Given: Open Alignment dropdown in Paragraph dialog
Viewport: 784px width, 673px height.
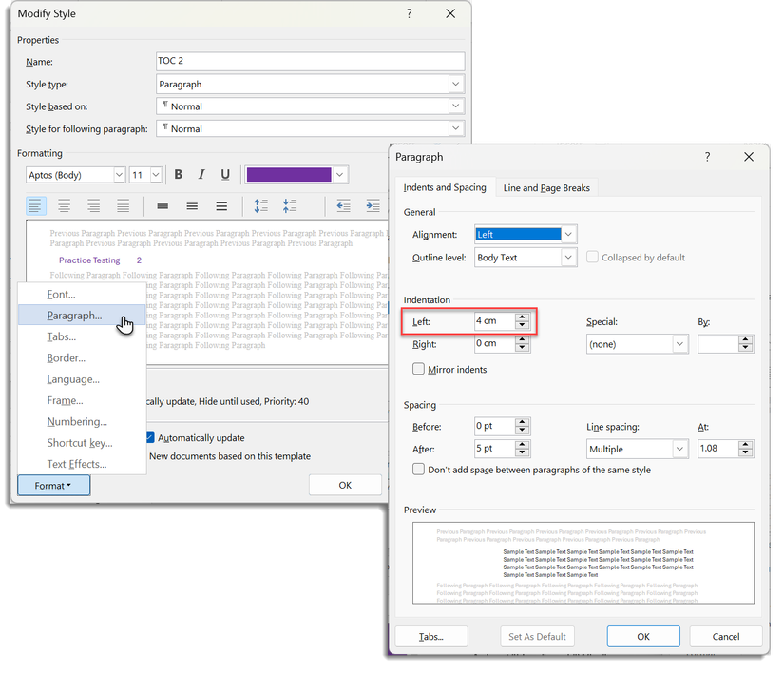Looking at the screenshot, I should (x=568, y=234).
